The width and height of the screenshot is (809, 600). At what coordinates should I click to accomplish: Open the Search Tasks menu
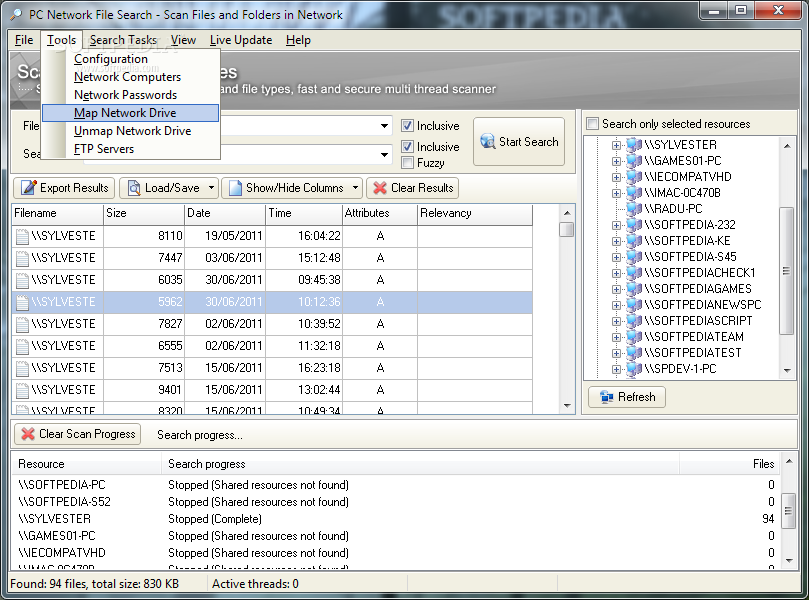click(123, 40)
